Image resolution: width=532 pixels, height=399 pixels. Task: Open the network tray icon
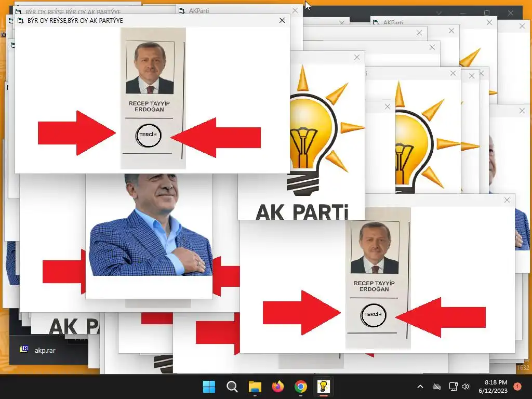pyautogui.click(x=453, y=387)
